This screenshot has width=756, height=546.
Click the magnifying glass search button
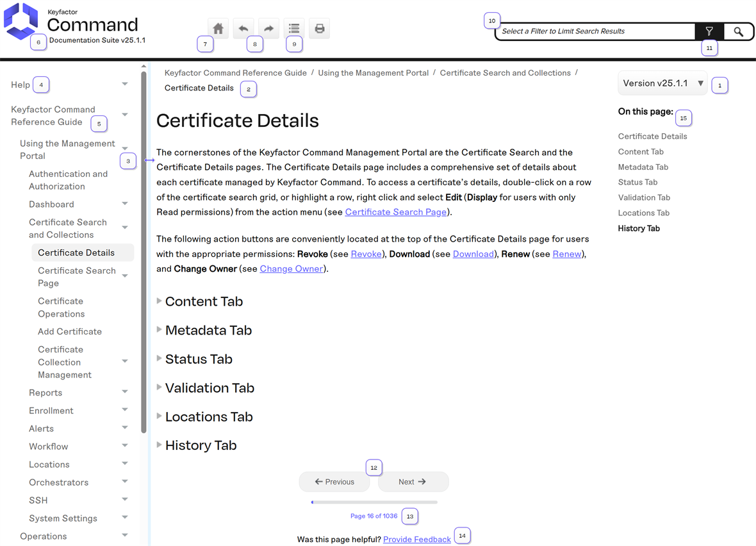coord(739,31)
